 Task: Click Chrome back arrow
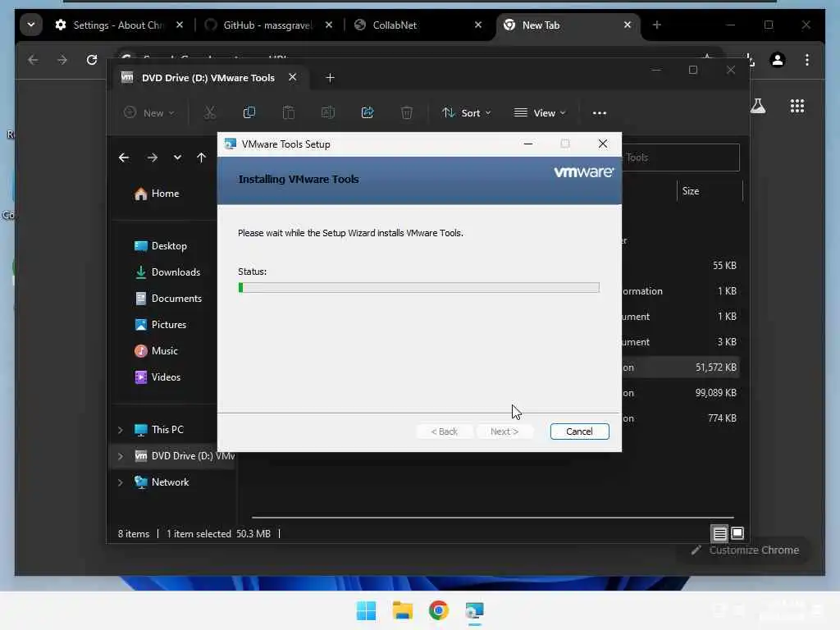[x=33, y=59]
